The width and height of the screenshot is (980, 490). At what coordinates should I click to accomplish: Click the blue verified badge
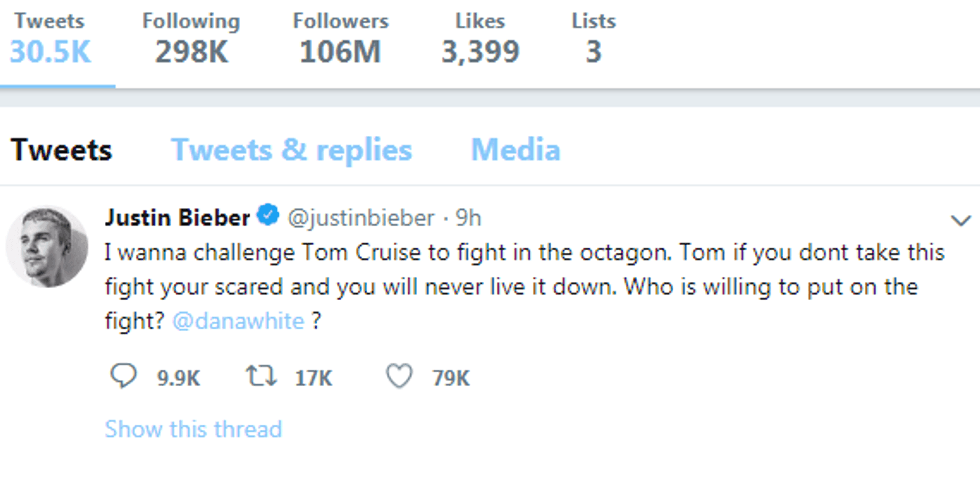(x=268, y=216)
